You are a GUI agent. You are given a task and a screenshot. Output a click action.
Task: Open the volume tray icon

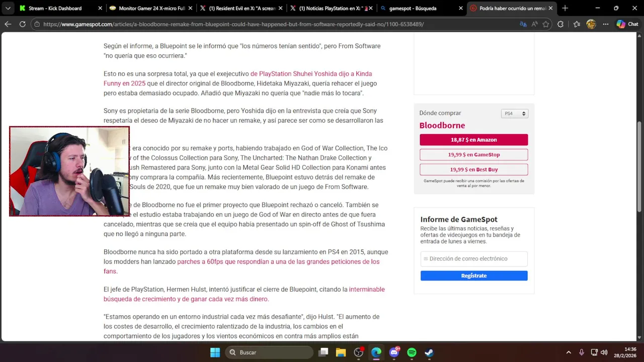coord(604,352)
